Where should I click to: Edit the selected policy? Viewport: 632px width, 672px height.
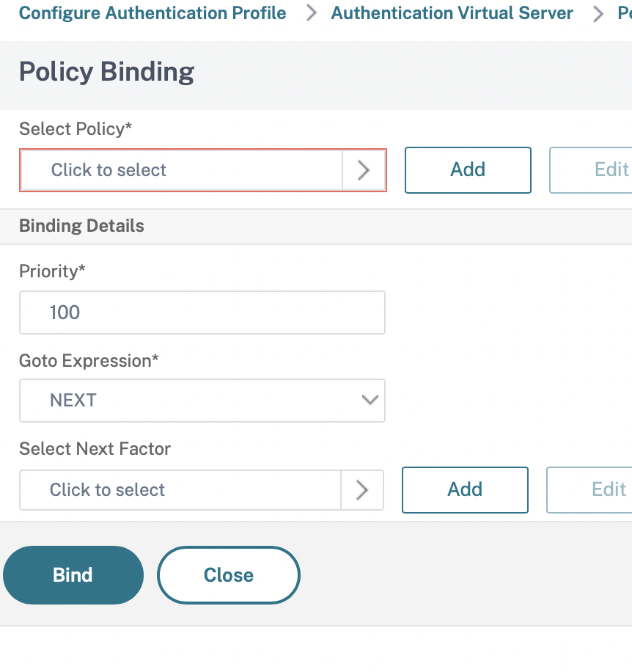(x=591, y=170)
